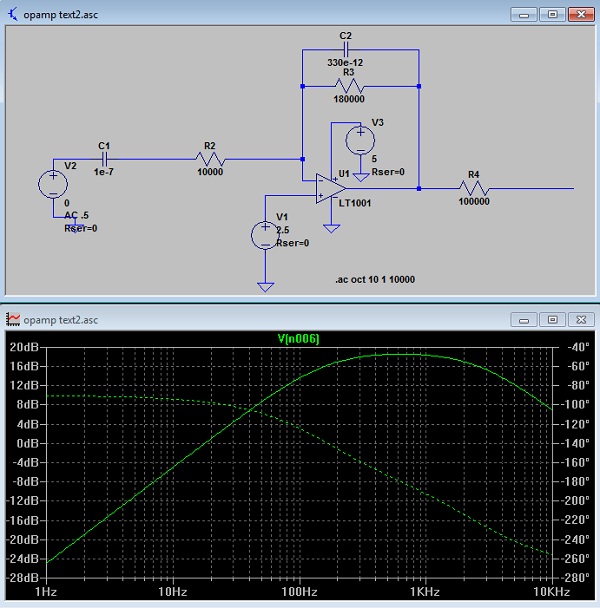600x608 pixels.
Task: Select the capacitor C1 symbol
Action: click(x=104, y=159)
